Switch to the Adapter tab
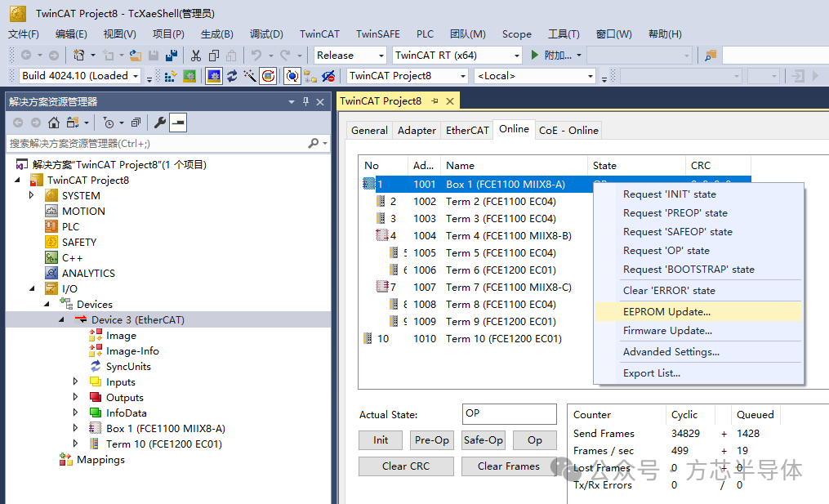 [417, 130]
